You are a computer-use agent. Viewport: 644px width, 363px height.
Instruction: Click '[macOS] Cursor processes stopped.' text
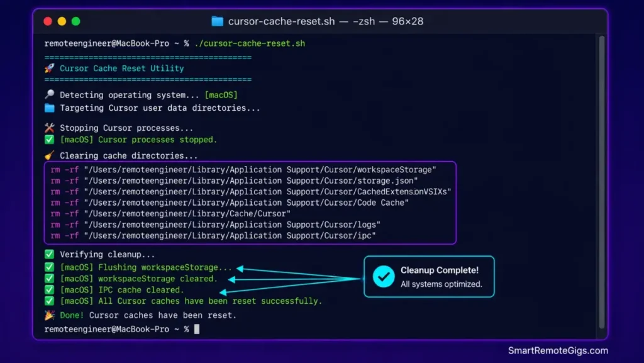coord(138,140)
